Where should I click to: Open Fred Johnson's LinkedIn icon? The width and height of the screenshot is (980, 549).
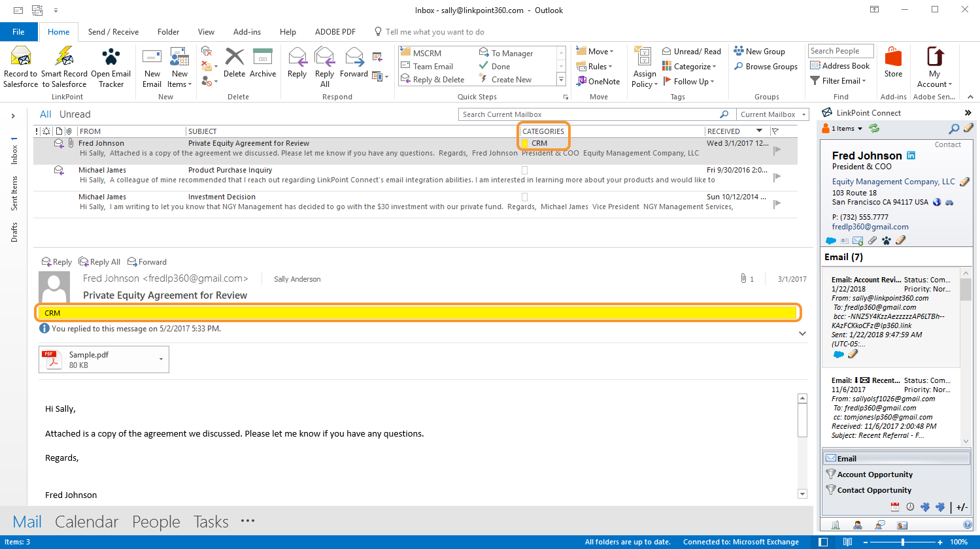[x=911, y=156]
